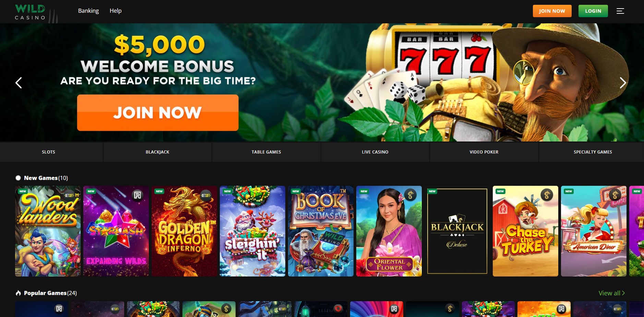Open the hamburger menu icon
Screen dimensions: 644x317
point(620,11)
